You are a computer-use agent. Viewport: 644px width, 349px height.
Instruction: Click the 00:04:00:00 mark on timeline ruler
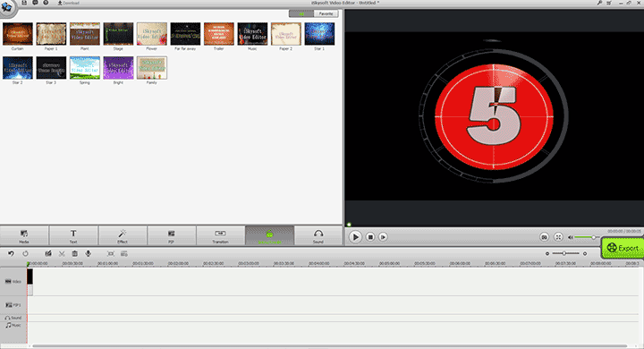click(x=318, y=263)
